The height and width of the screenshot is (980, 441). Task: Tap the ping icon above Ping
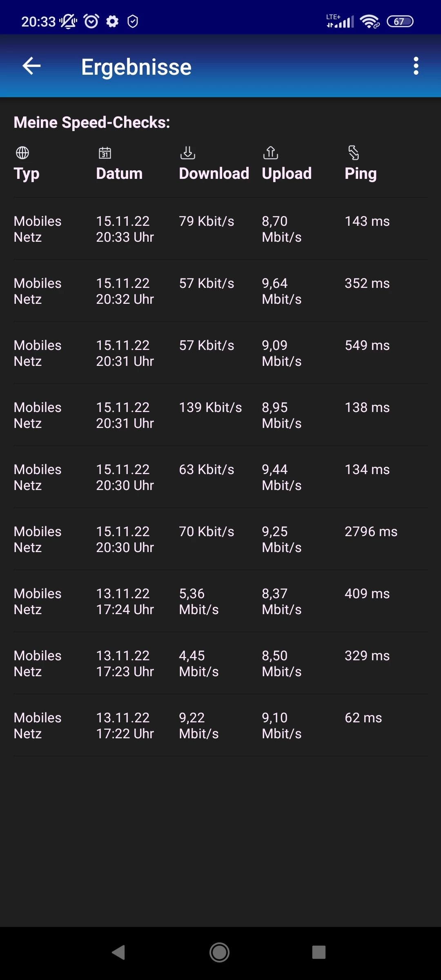354,153
